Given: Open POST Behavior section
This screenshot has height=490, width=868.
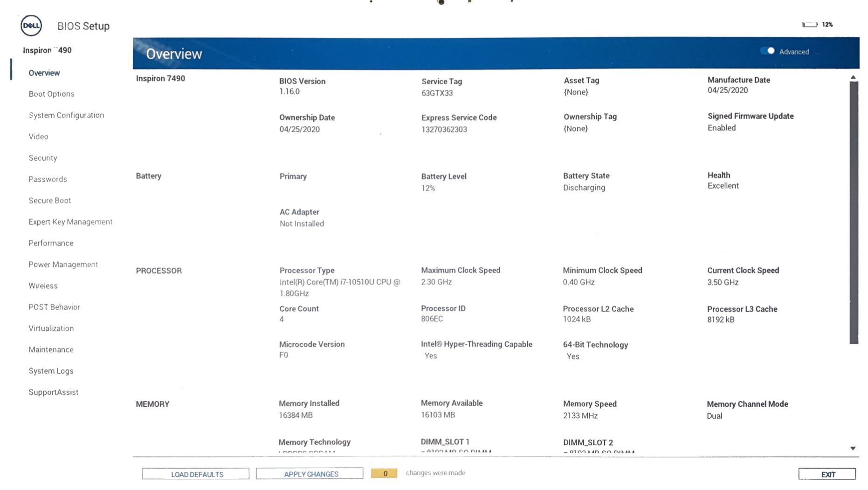Looking at the screenshot, I should click(54, 307).
